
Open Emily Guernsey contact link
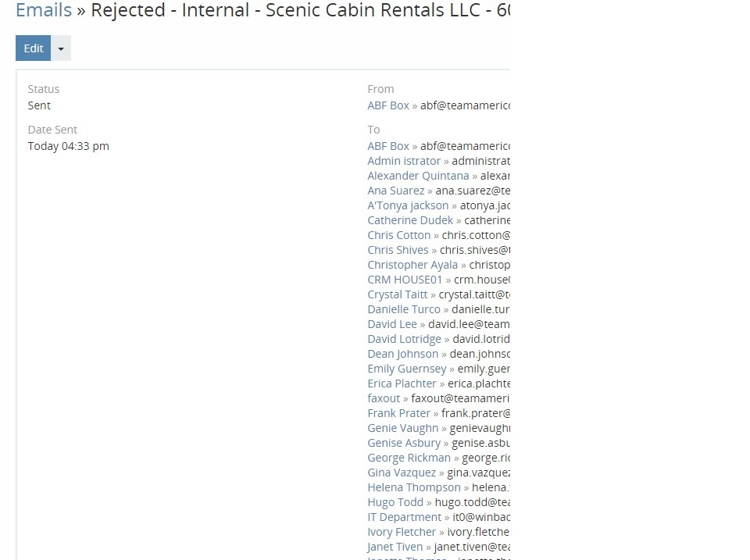407,369
